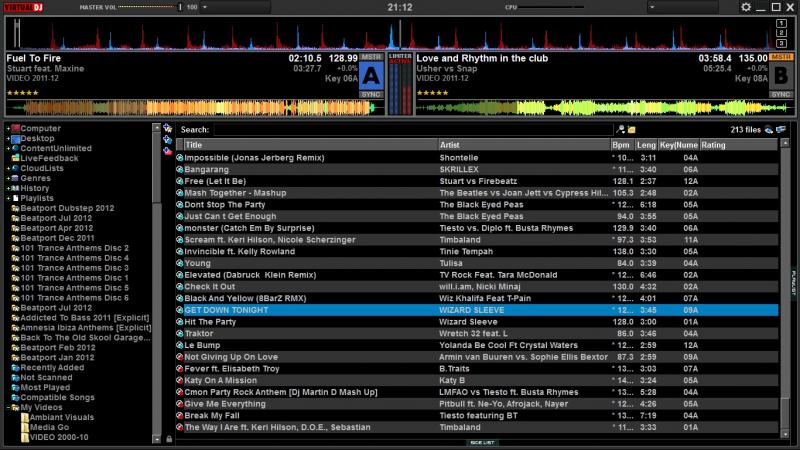Click the Search input field
800x450 pixels.
(413, 130)
